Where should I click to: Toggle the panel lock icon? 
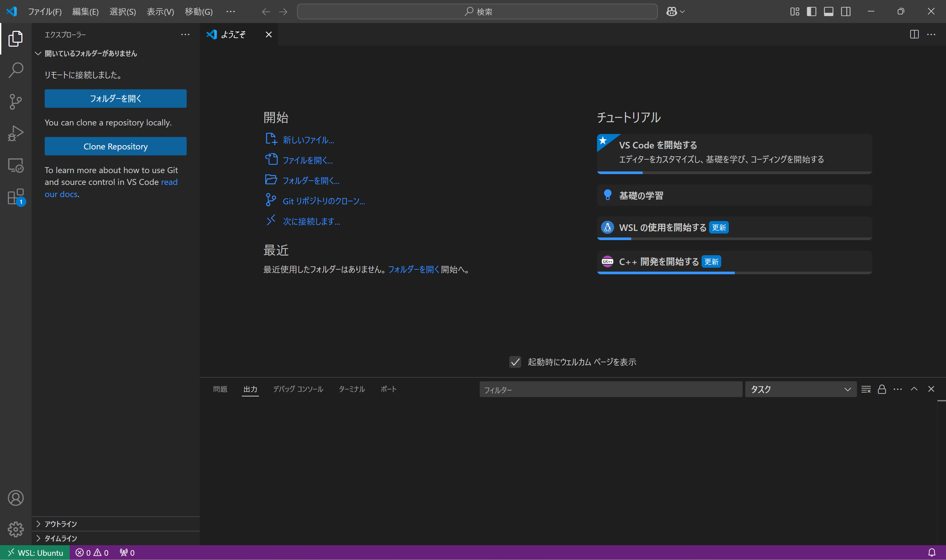pos(882,389)
